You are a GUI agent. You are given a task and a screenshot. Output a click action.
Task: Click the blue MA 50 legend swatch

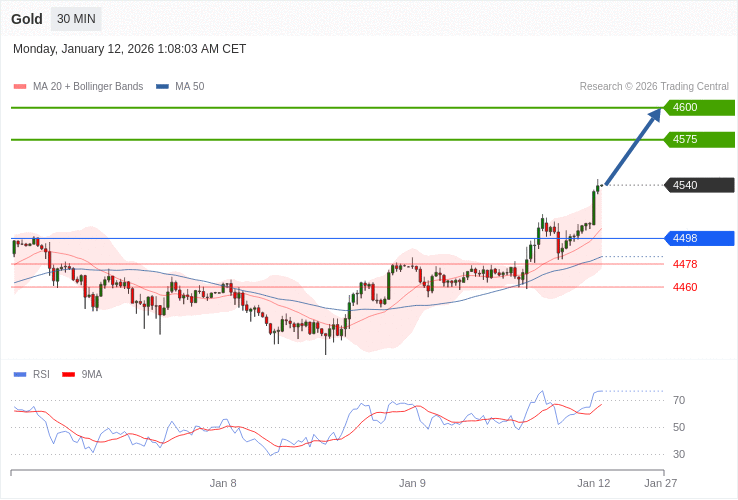click(162, 87)
